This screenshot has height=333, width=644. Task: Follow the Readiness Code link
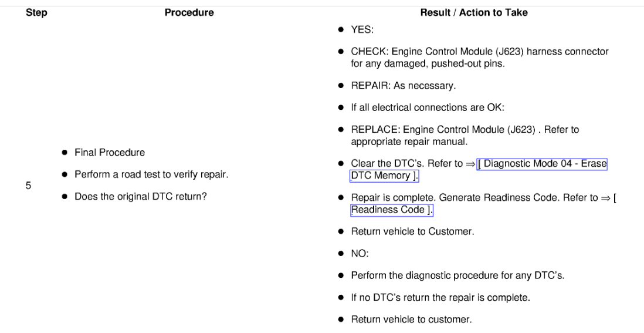click(x=391, y=210)
